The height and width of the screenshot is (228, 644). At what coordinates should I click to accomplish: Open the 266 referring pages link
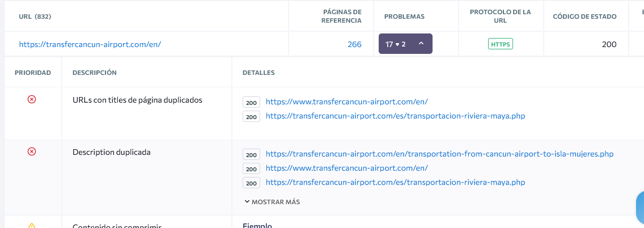point(354,44)
